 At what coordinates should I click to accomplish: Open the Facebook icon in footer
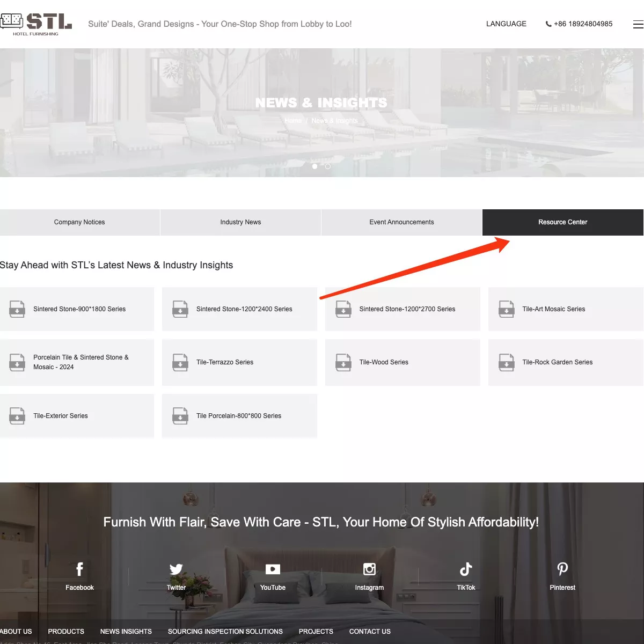tap(79, 569)
